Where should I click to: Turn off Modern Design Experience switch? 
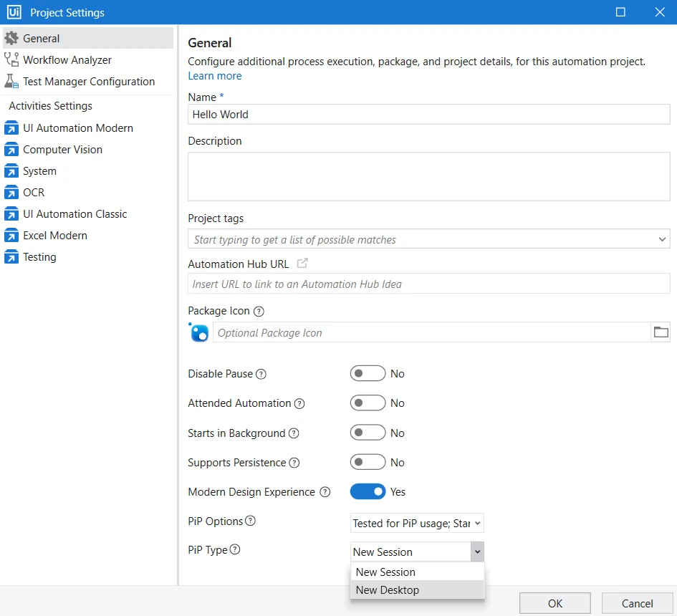[x=368, y=491]
